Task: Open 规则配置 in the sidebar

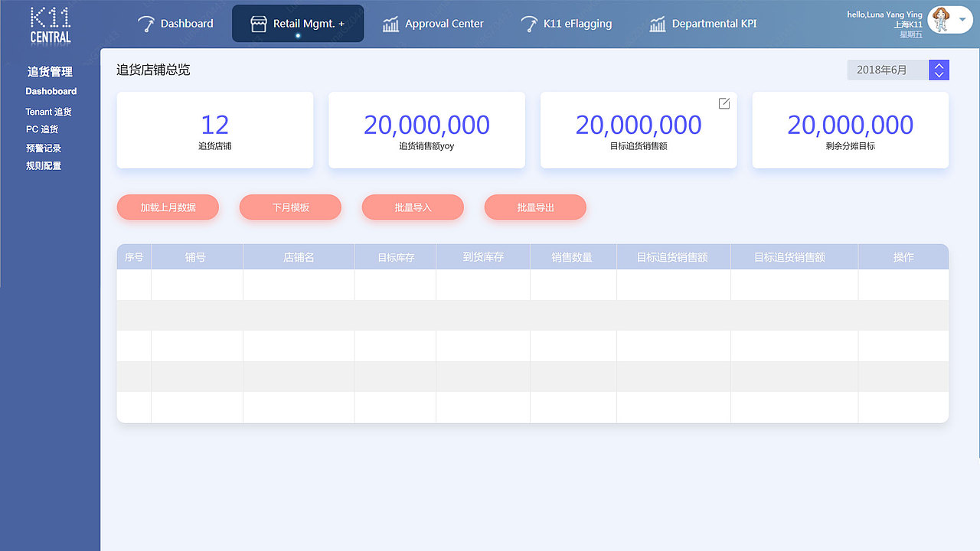Action: click(44, 165)
